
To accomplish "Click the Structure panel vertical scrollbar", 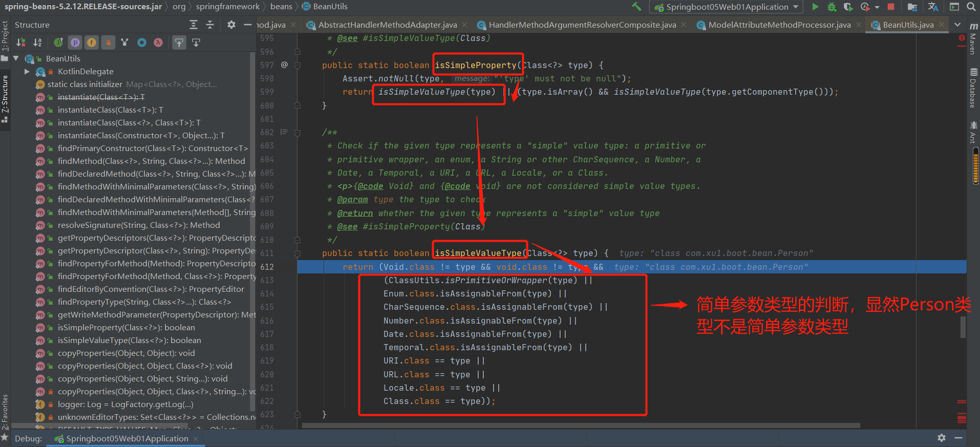I will 252,230.
